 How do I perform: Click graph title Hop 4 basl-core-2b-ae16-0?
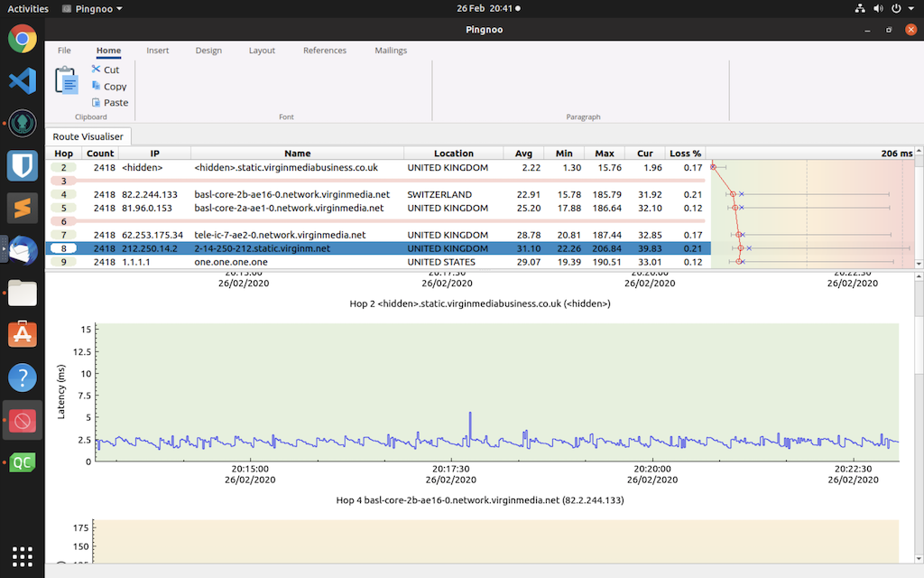[480, 500]
